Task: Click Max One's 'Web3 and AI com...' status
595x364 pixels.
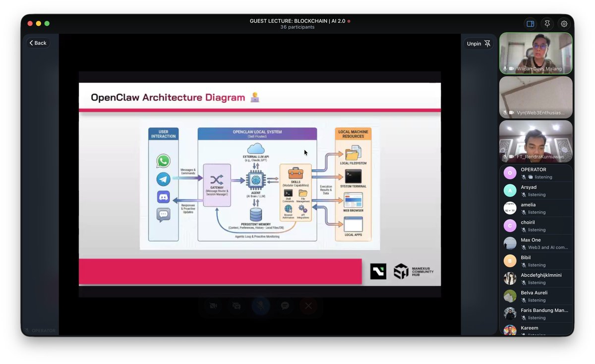Action: 548,247
